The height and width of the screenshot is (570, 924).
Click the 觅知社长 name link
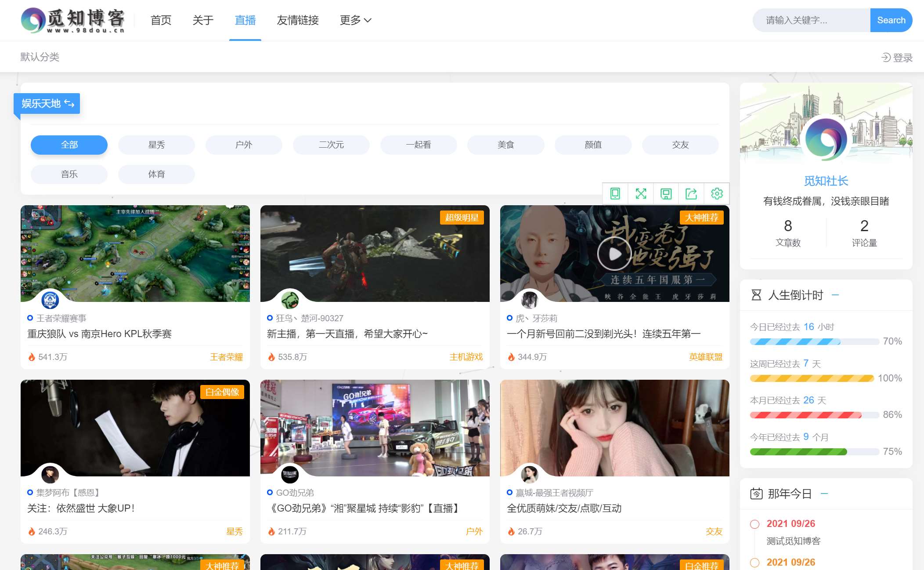(x=826, y=181)
